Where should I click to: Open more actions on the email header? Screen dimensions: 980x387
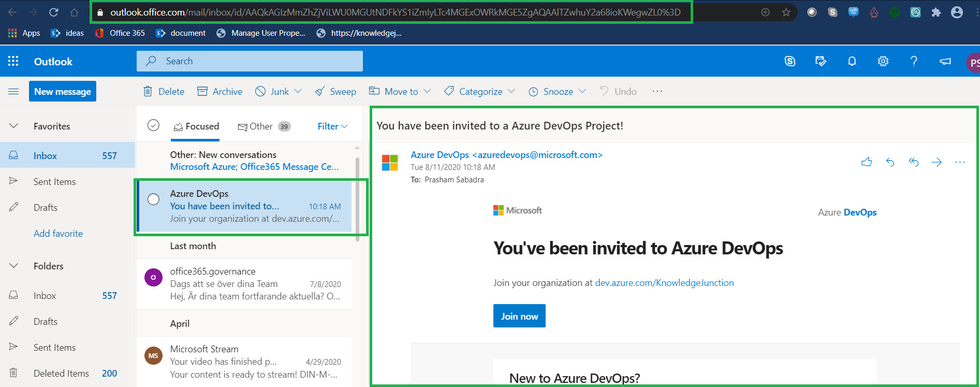[x=960, y=162]
